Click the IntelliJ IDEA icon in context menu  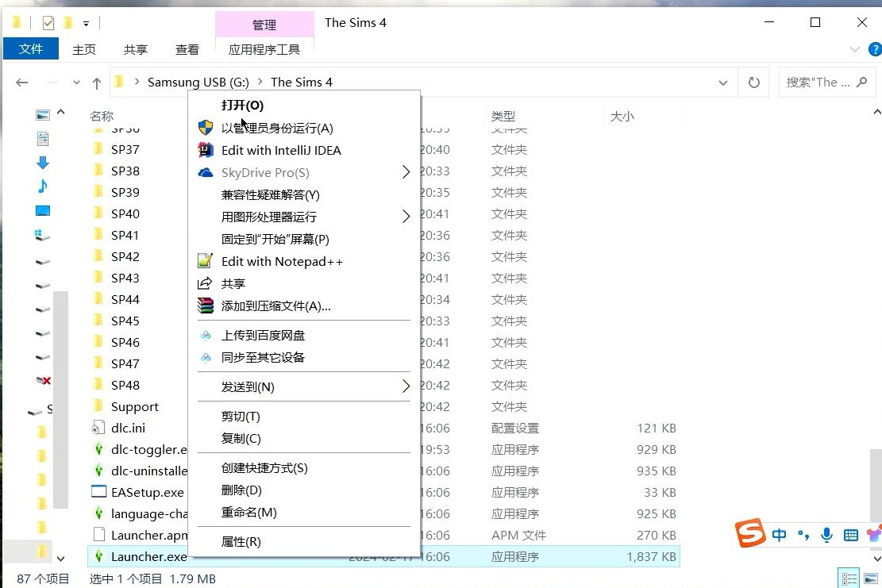pos(206,150)
